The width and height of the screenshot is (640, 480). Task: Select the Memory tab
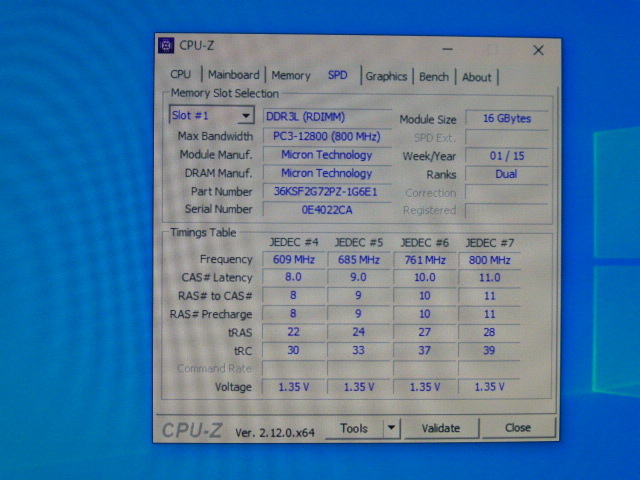tap(291, 76)
